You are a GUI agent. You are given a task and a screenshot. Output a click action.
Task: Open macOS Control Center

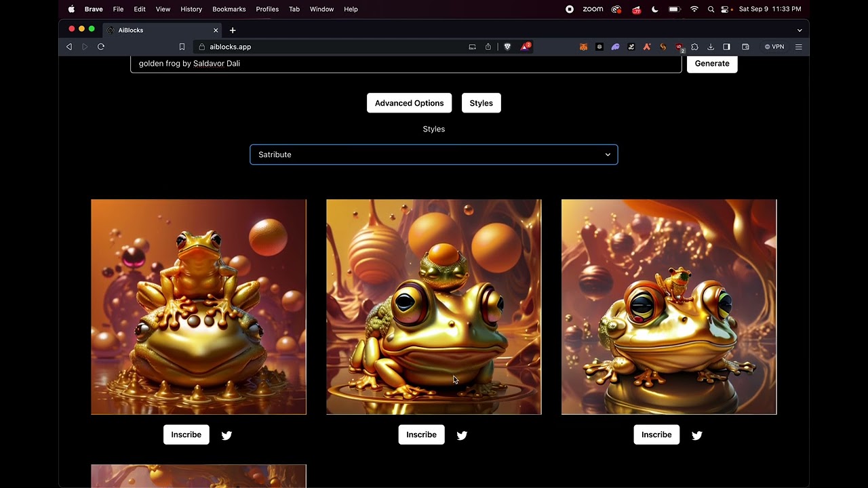(x=725, y=9)
